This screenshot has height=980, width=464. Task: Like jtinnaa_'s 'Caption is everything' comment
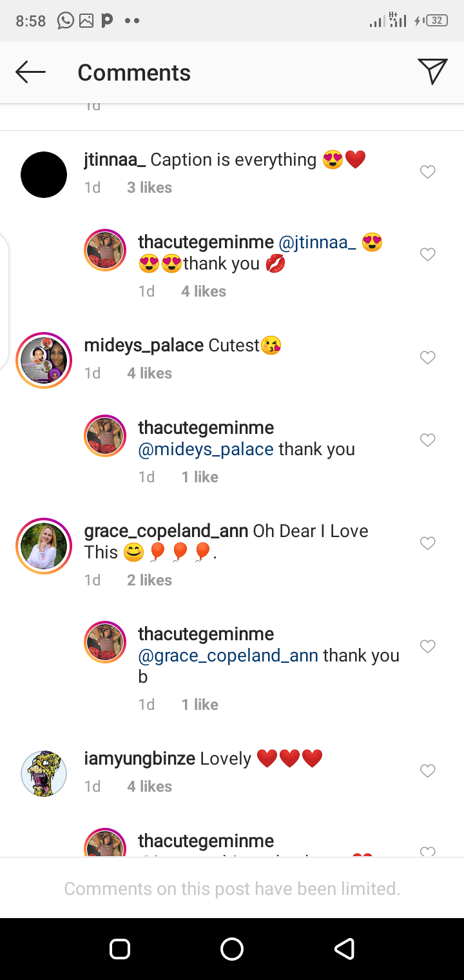click(x=428, y=172)
